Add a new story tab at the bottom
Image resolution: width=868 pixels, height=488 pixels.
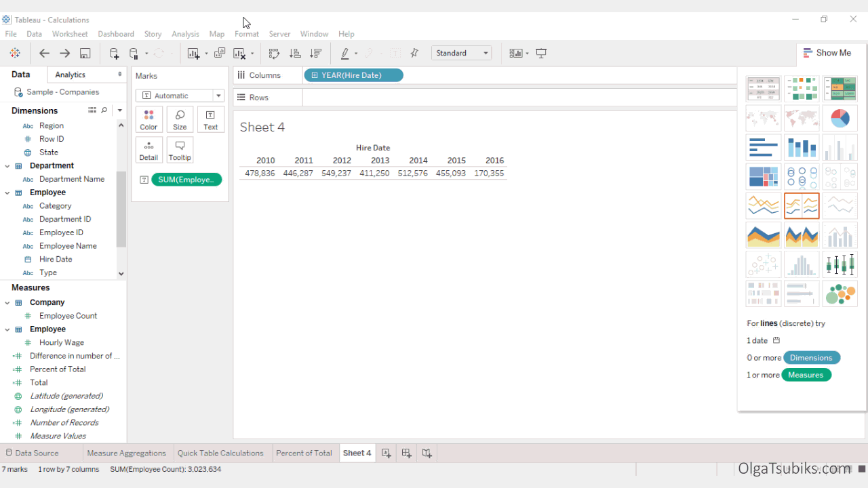[x=427, y=453]
